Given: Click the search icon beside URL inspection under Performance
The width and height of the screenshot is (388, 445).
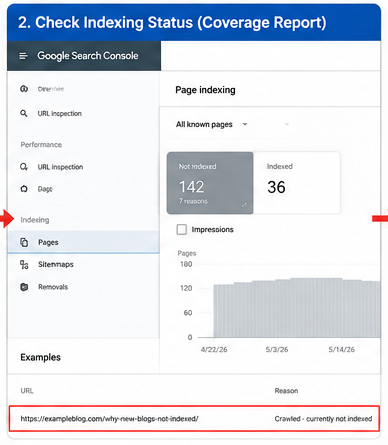Looking at the screenshot, I should [x=24, y=167].
